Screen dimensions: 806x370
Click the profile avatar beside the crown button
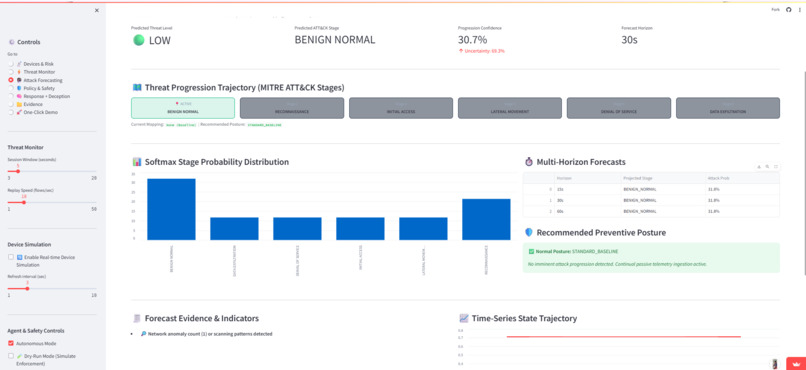[x=776, y=364]
